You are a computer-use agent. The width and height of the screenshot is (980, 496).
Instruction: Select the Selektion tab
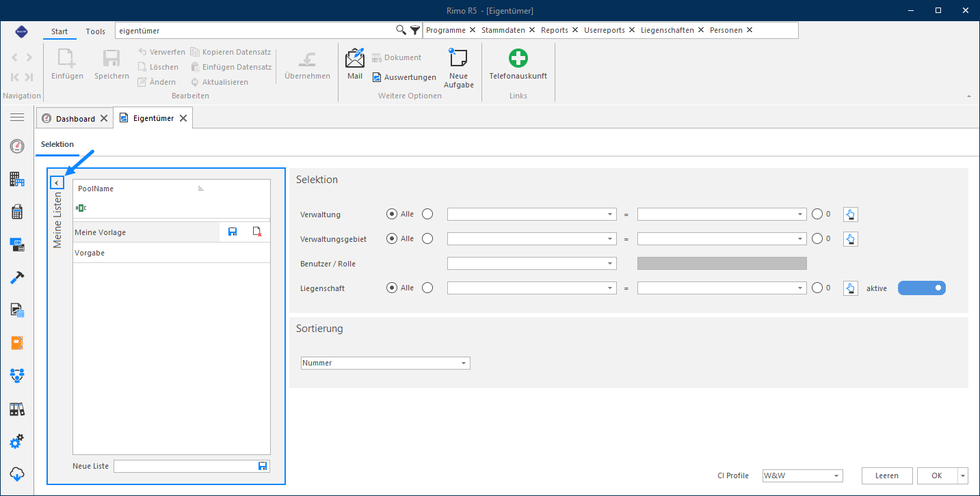tap(57, 144)
